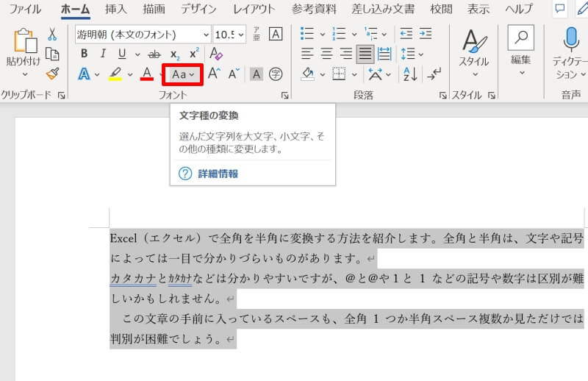This screenshot has width=588, height=381.
Task: Open the font name combo box
Action: pyautogui.click(x=143, y=35)
